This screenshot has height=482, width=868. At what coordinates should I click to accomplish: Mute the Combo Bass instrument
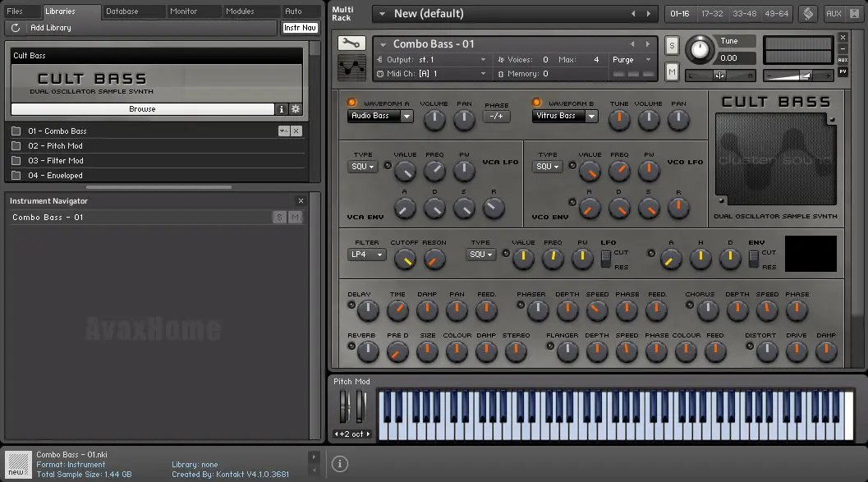coord(672,71)
